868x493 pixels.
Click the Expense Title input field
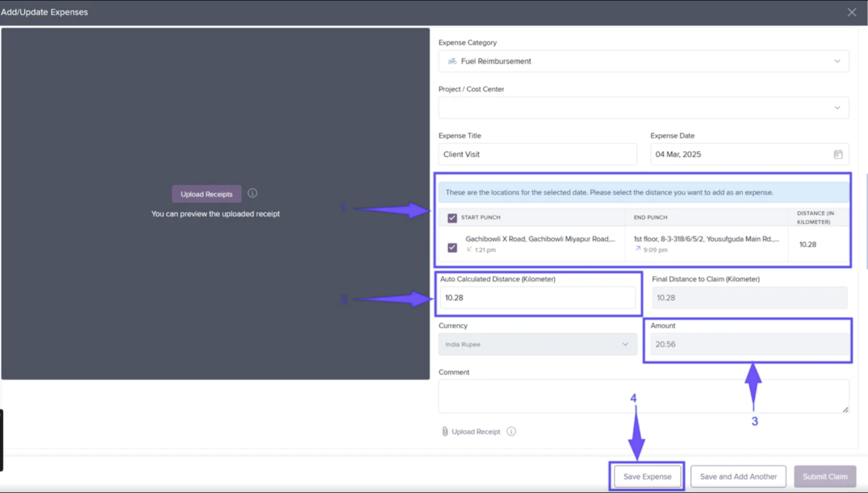[537, 155]
